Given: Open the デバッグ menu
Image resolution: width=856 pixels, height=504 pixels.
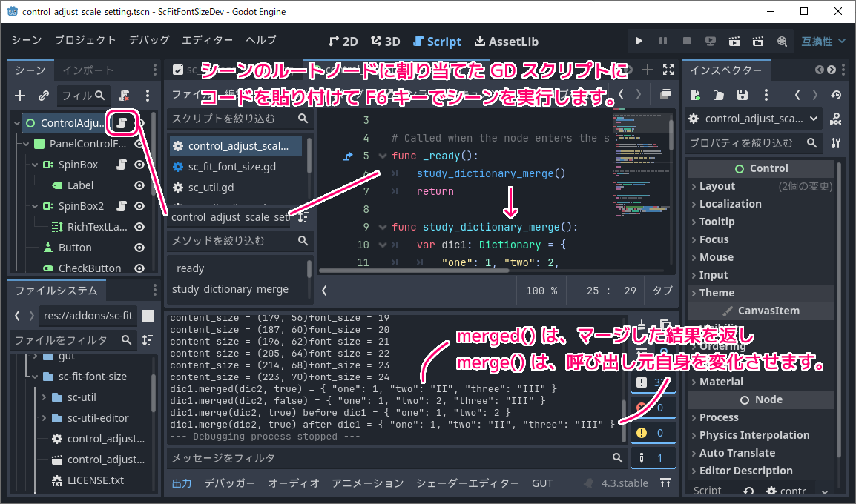Looking at the screenshot, I should (149, 40).
